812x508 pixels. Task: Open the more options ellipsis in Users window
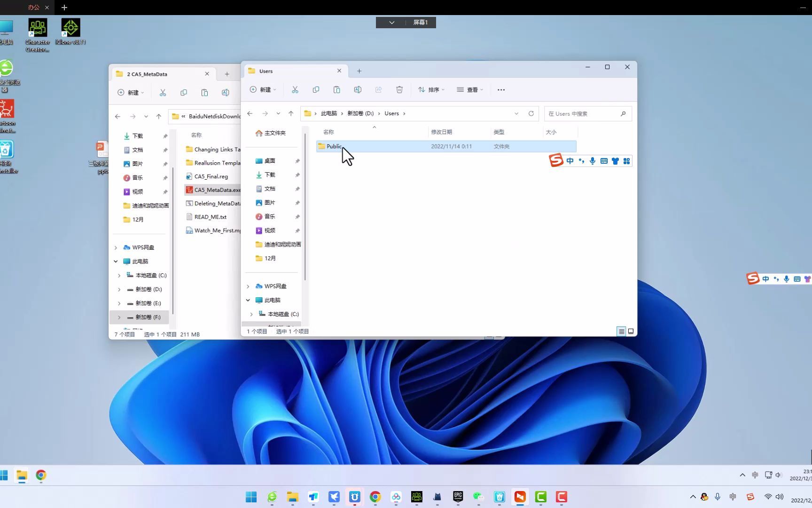[501, 90]
